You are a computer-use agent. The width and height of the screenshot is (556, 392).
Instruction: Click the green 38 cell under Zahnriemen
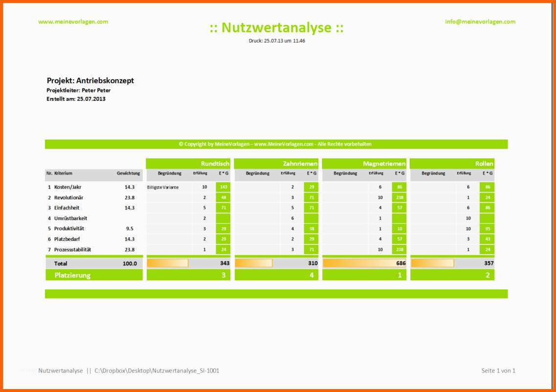[x=311, y=229]
